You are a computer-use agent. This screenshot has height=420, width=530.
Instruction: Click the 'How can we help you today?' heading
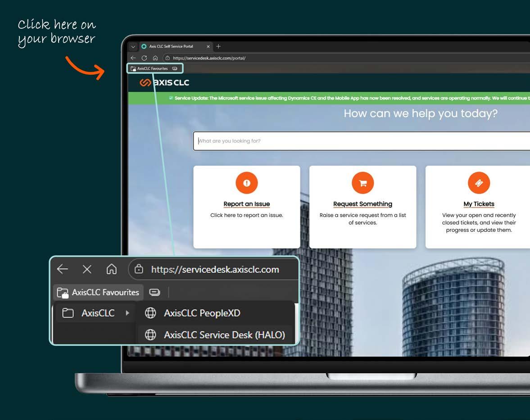[421, 113]
